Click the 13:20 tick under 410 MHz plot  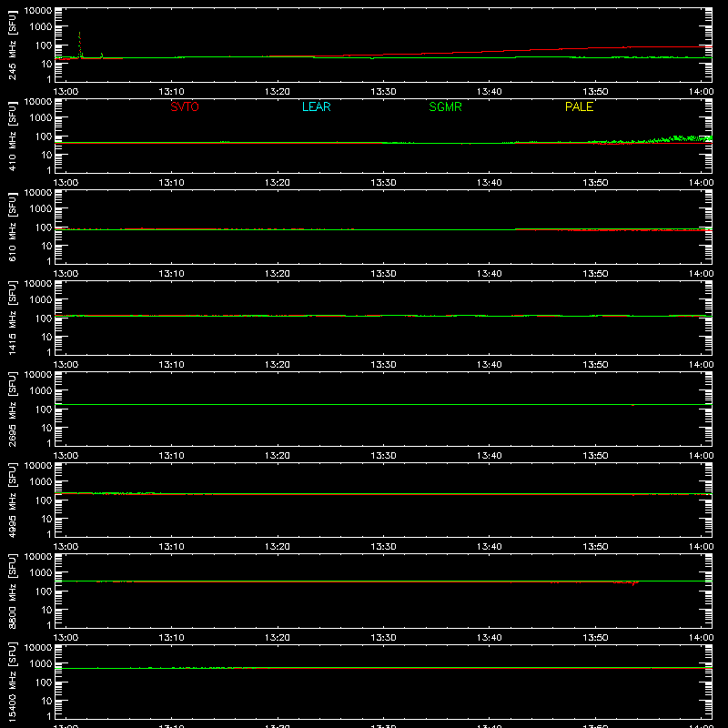278,183
